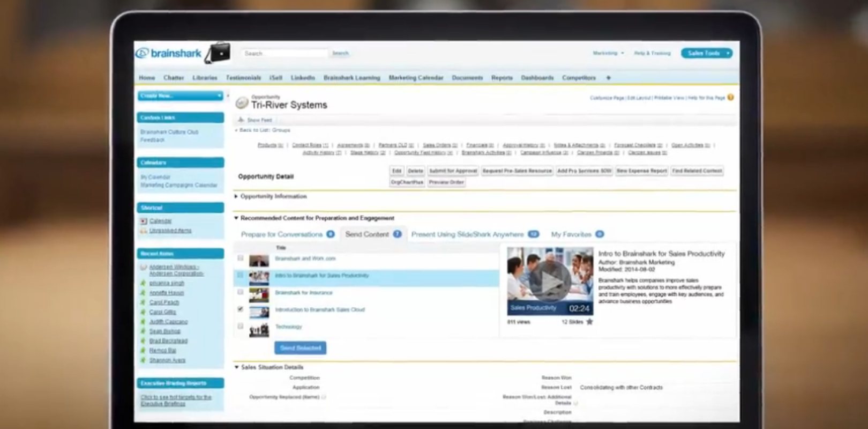Screen dimensions: 868x429
Task: Click the favorite star next to 12 Slides
Action: 589,322
